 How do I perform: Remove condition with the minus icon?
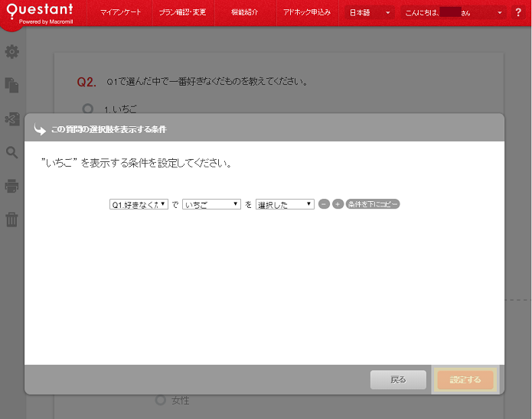[324, 204]
